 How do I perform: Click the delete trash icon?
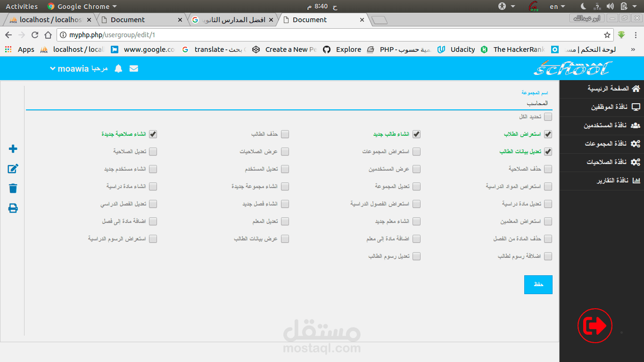point(12,188)
